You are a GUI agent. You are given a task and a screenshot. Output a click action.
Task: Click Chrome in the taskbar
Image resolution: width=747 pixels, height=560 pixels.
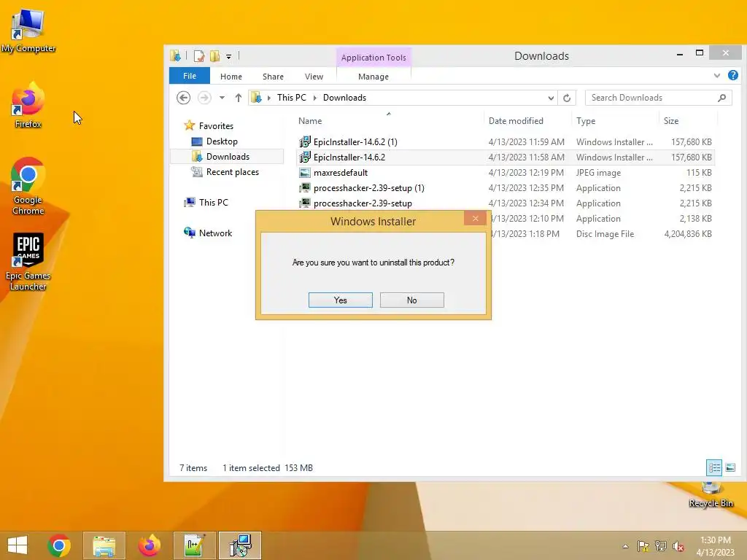(x=59, y=545)
